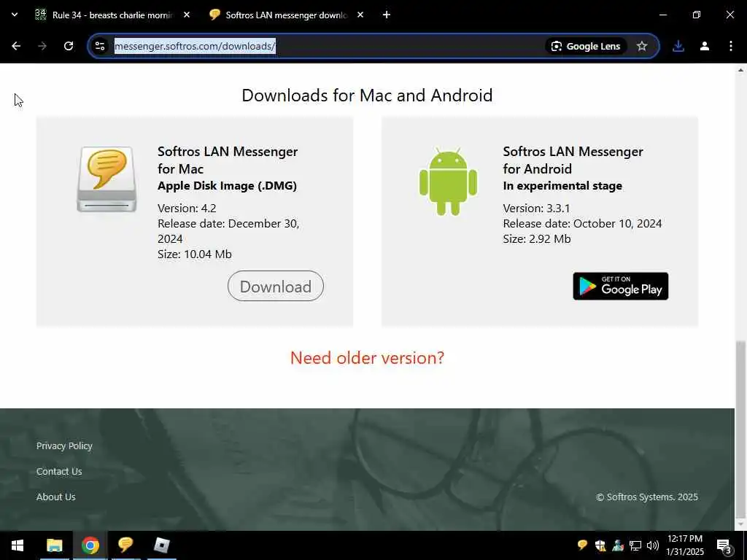Open the Contact Us footer link
The height and width of the screenshot is (560, 747).
pyautogui.click(x=59, y=472)
